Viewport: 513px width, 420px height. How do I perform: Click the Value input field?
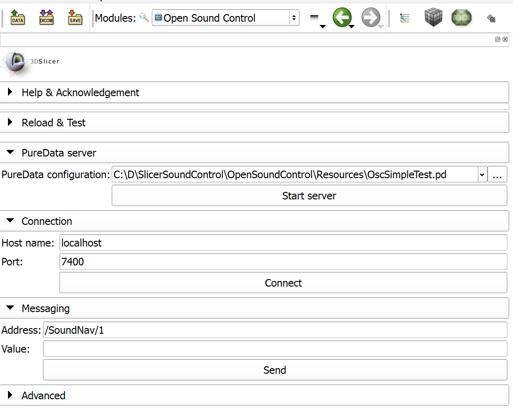(x=275, y=349)
